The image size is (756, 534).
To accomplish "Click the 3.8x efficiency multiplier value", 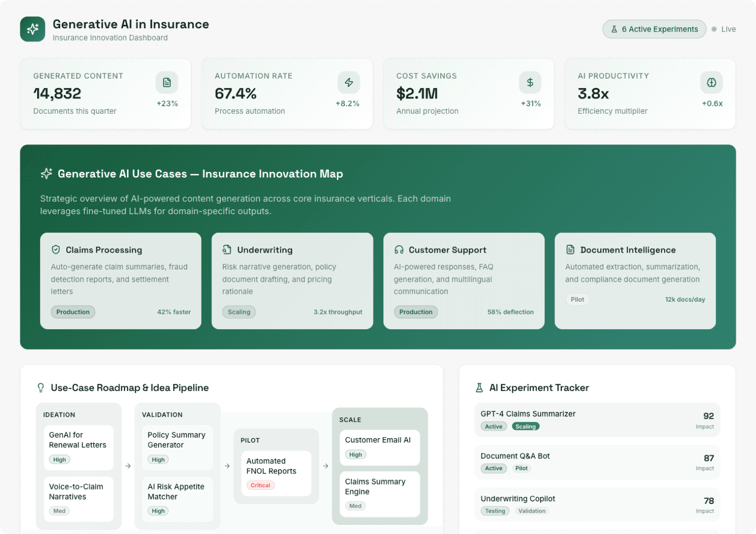I will [593, 93].
